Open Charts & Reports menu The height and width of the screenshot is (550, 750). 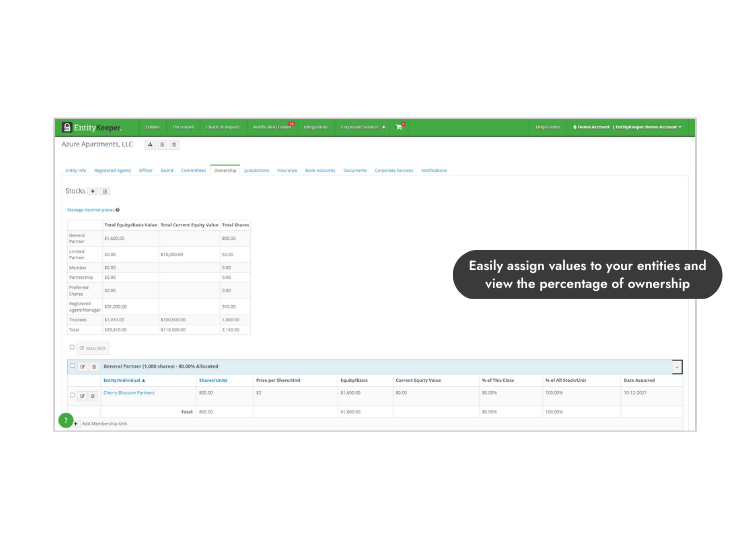[x=223, y=127]
